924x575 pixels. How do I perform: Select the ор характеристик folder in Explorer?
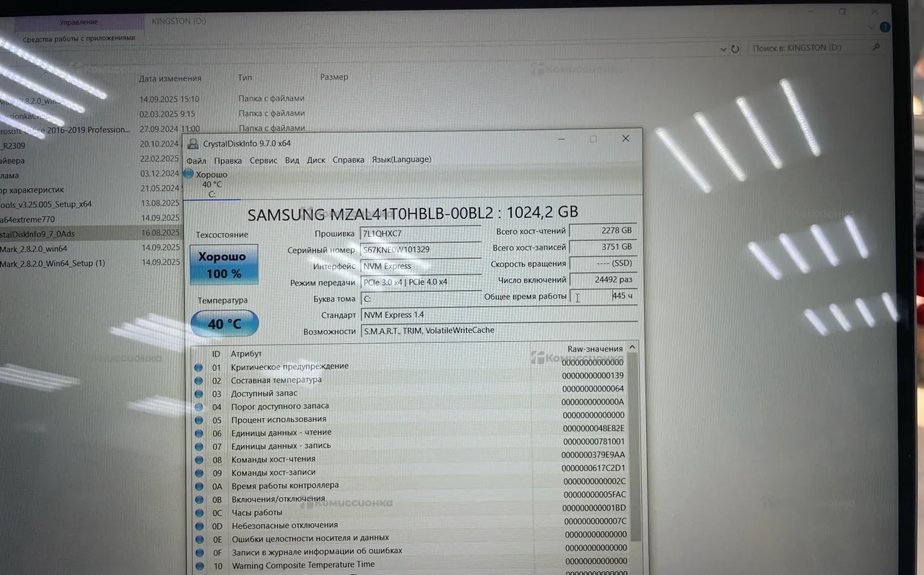(32, 190)
